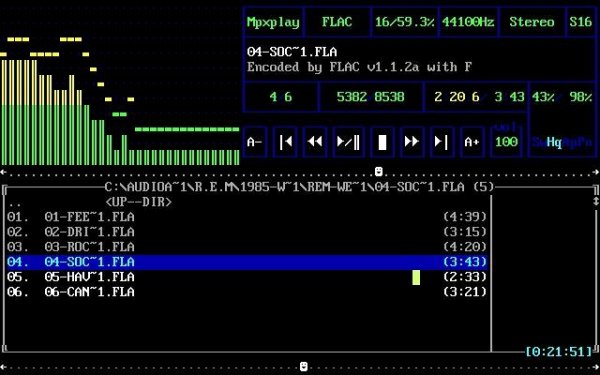Click the 44100Hz sample rate cell

point(468,22)
